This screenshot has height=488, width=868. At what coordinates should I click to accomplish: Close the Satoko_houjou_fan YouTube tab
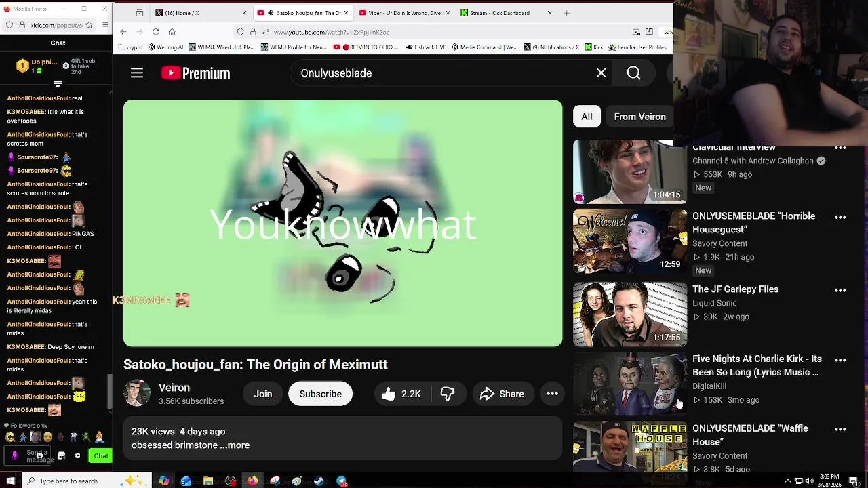[x=346, y=13]
